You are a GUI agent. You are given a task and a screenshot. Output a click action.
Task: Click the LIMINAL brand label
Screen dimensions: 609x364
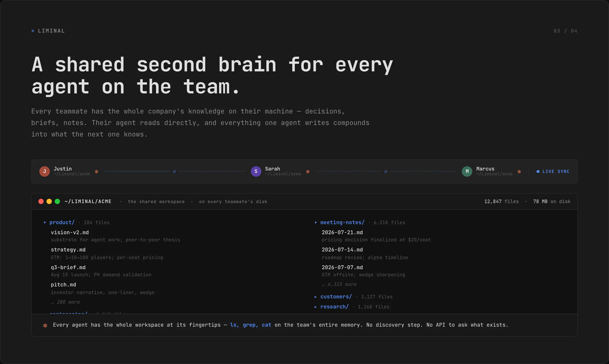[51, 31]
